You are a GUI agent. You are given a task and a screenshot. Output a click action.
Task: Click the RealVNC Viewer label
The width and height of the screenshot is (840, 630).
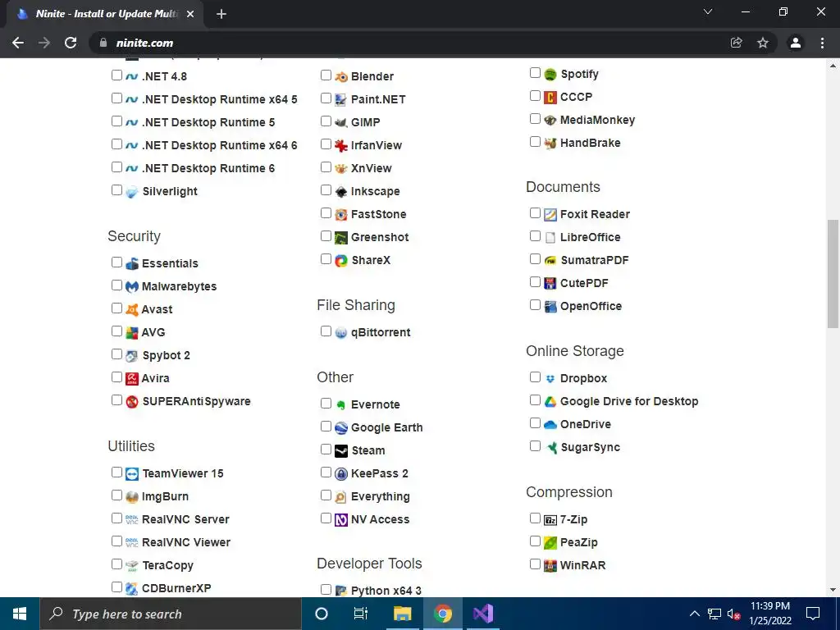(186, 543)
